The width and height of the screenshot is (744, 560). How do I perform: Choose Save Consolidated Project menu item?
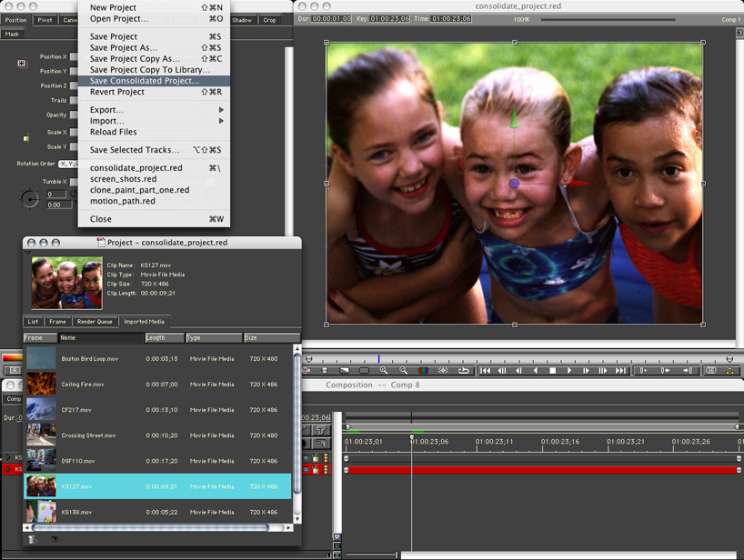coord(144,81)
